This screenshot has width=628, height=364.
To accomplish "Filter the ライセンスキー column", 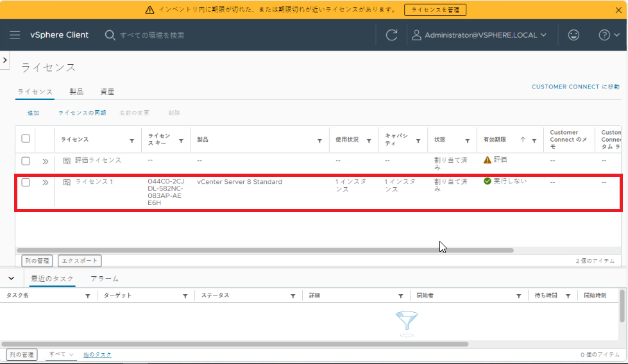I will pos(181,141).
